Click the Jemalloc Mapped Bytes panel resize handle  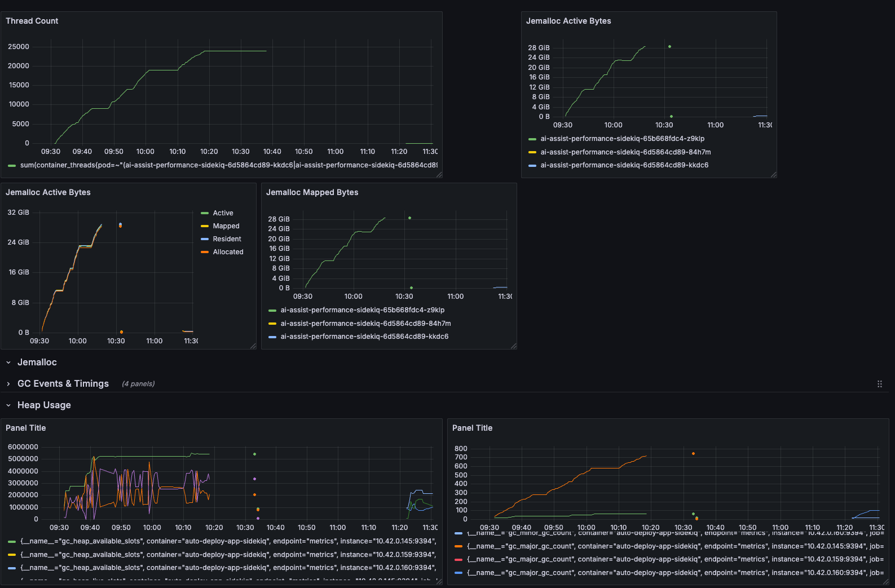point(513,346)
